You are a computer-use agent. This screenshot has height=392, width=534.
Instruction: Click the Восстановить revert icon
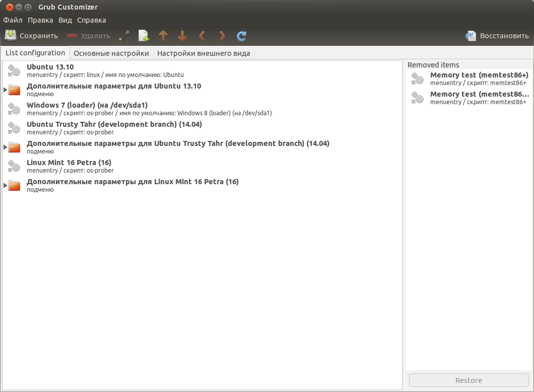(471, 36)
